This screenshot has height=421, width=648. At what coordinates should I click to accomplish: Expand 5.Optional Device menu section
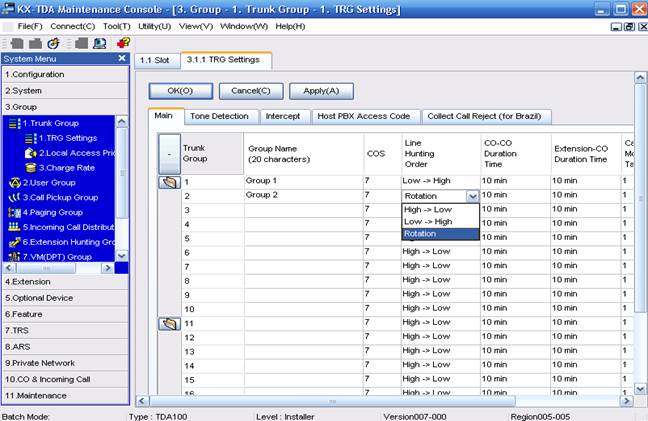pos(66,298)
